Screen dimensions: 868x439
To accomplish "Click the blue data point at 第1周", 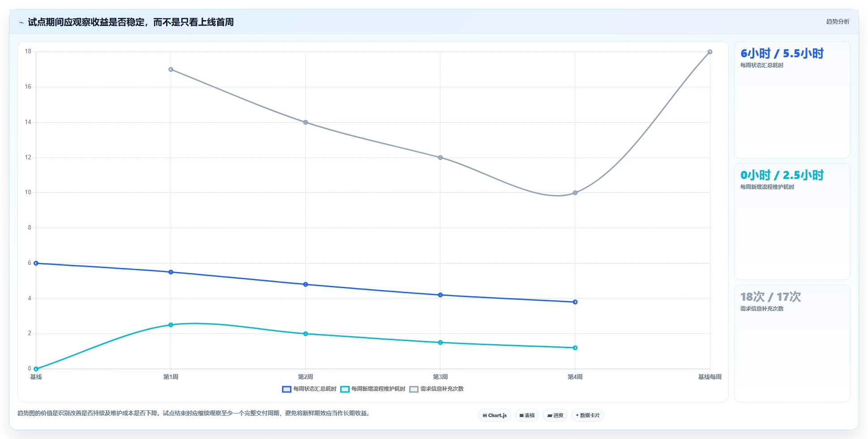I will (x=171, y=272).
